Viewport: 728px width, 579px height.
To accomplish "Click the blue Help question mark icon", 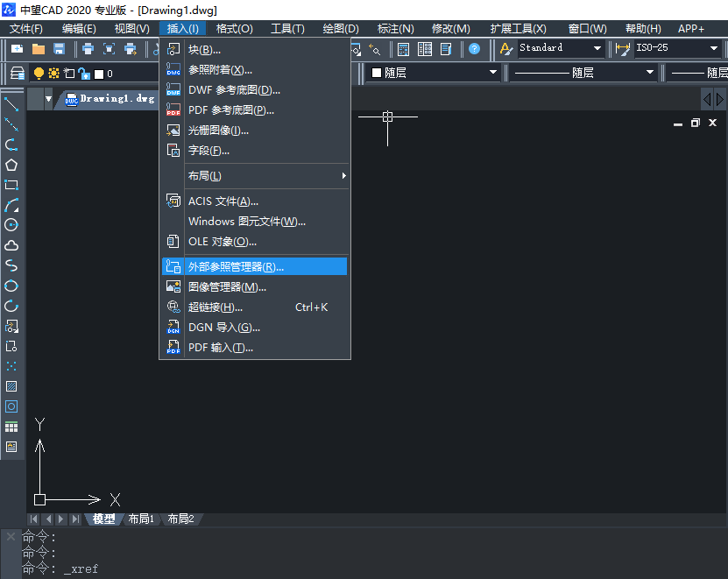I will coord(474,49).
